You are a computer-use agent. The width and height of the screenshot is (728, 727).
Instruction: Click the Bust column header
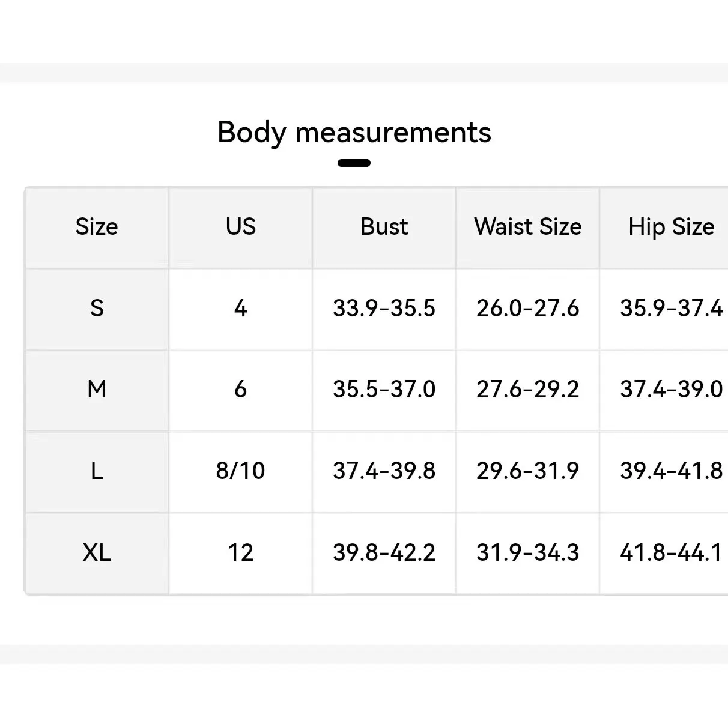pyautogui.click(x=384, y=227)
